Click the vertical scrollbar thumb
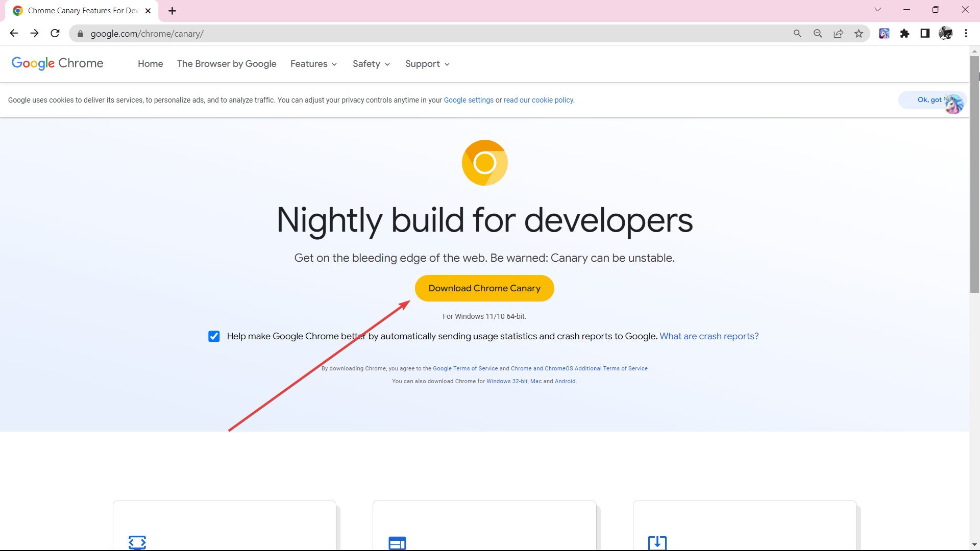The width and height of the screenshot is (980, 551). 974,173
